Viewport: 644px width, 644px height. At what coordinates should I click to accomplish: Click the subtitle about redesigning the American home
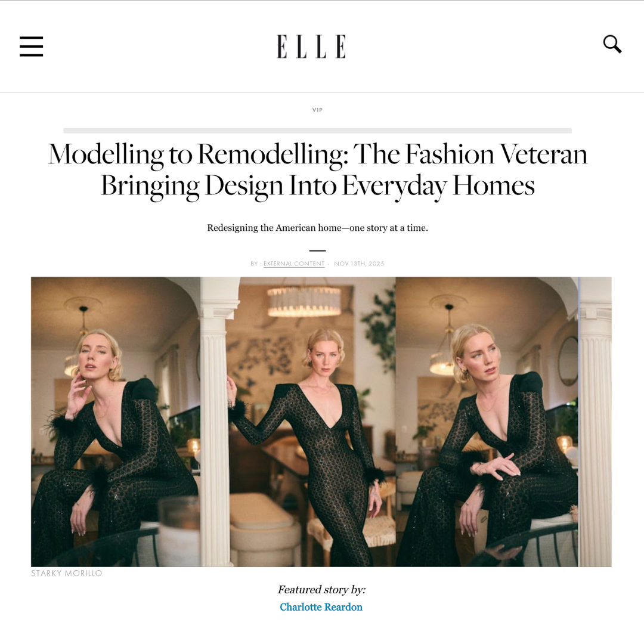coord(317,228)
